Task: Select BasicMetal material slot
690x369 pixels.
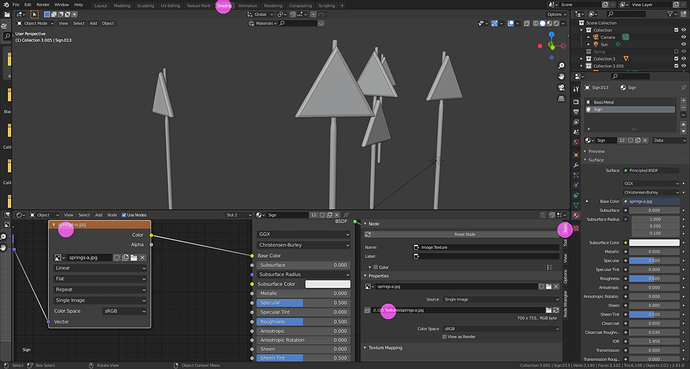Action: (630, 102)
